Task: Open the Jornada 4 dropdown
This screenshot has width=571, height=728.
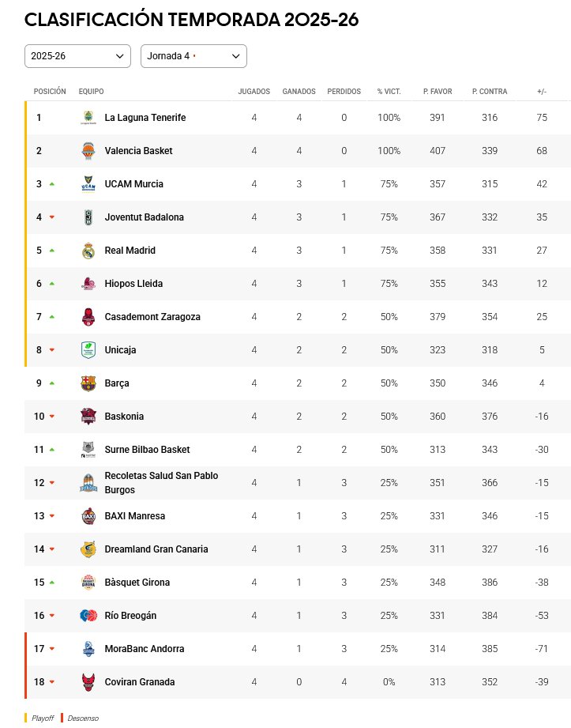Action: pyautogui.click(x=193, y=56)
